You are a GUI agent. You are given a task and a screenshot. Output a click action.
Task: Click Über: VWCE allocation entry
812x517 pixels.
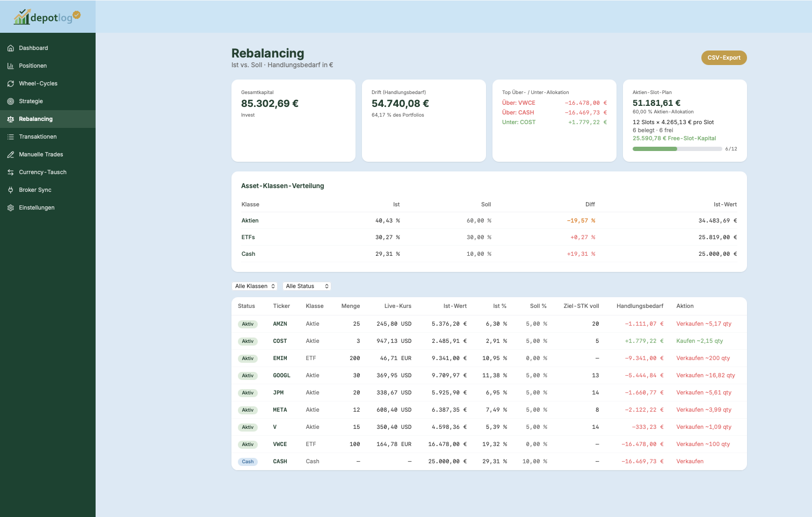pos(554,103)
